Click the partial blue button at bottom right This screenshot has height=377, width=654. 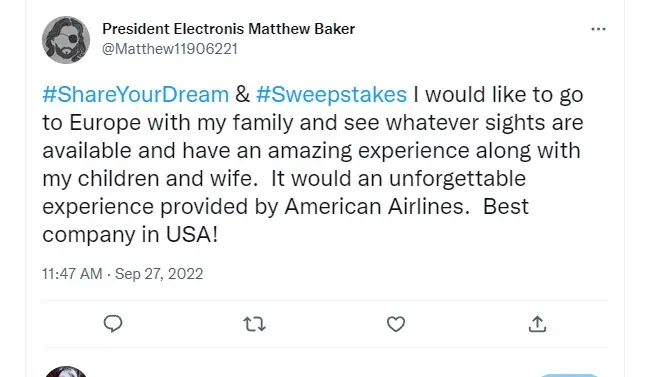(570, 375)
